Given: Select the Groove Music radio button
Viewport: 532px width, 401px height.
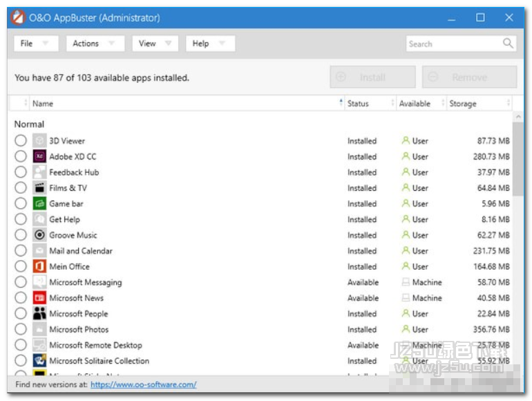Looking at the screenshot, I should pyautogui.click(x=21, y=234).
